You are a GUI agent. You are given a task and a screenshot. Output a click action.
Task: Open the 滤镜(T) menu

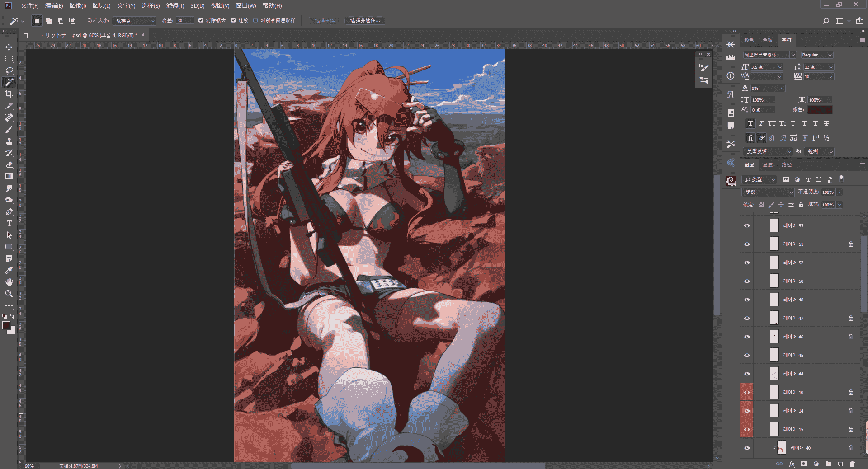(175, 5)
